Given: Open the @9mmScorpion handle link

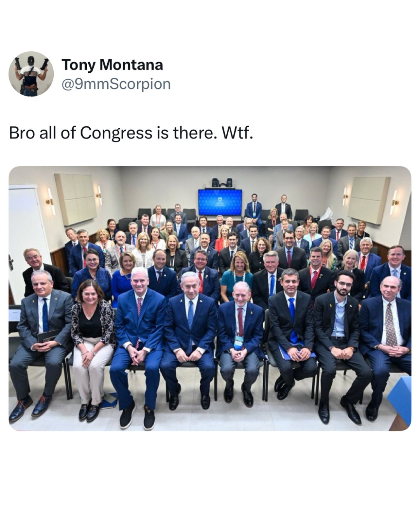Looking at the screenshot, I should tap(116, 84).
